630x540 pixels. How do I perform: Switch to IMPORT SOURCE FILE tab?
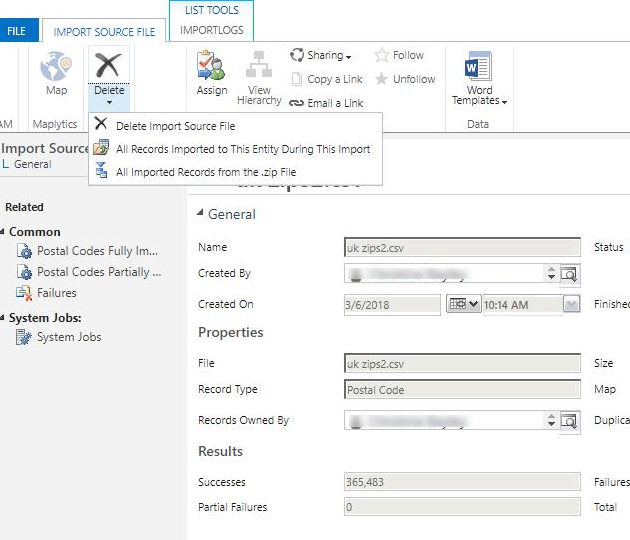coord(104,32)
